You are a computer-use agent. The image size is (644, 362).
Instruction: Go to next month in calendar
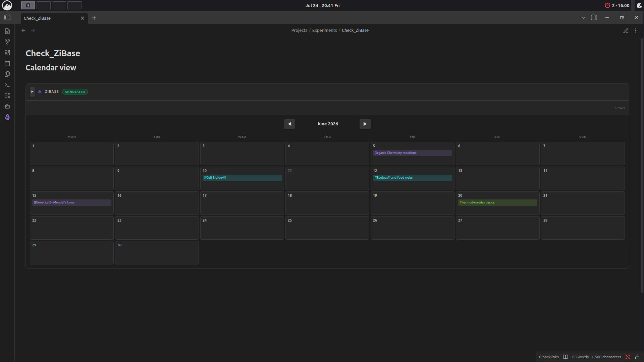click(x=365, y=124)
